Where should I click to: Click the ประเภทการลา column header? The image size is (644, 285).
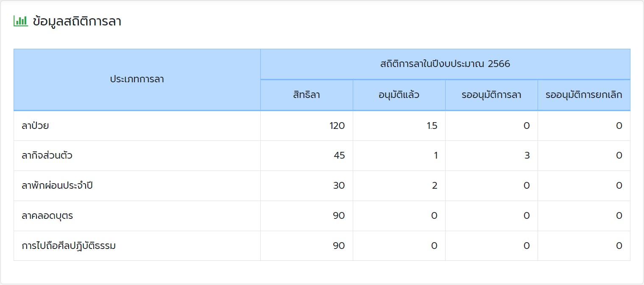[137, 79]
